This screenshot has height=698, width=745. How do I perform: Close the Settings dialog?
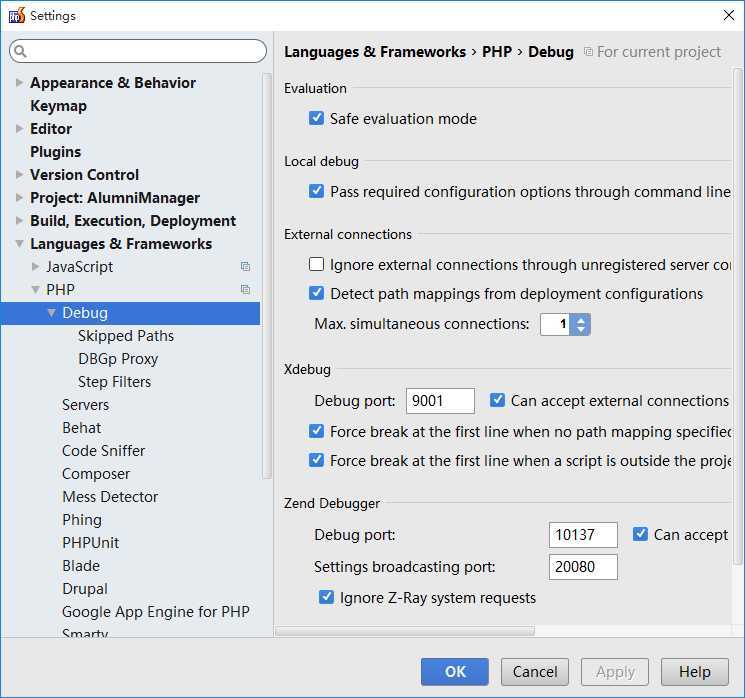(728, 15)
